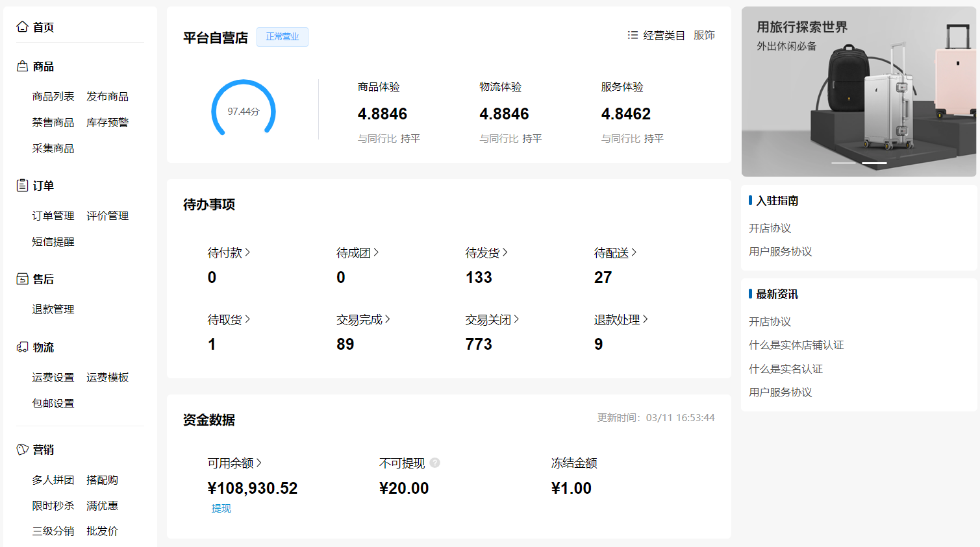Click the 提现 withdraw link
This screenshot has width=980, height=547.
coord(221,509)
